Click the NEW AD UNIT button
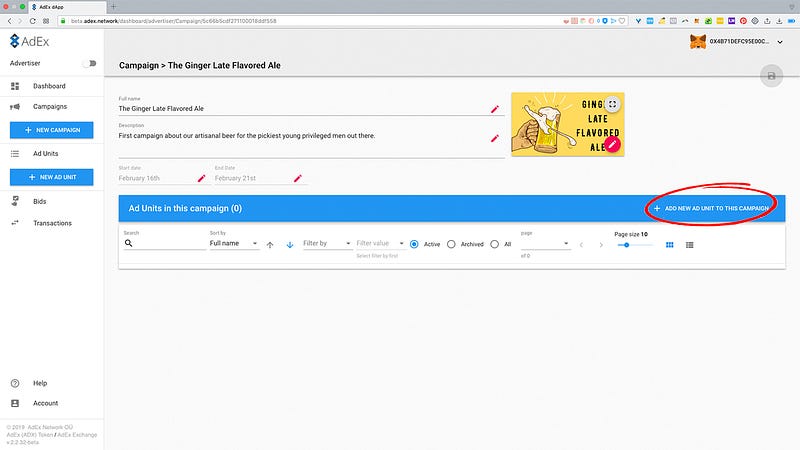Screen dimensions: 800x450 [52, 177]
